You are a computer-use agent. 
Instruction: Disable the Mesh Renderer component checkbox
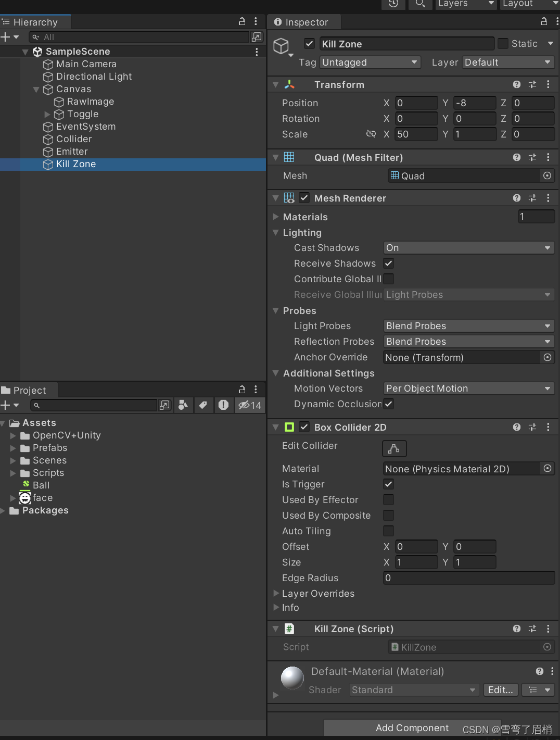(x=304, y=198)
